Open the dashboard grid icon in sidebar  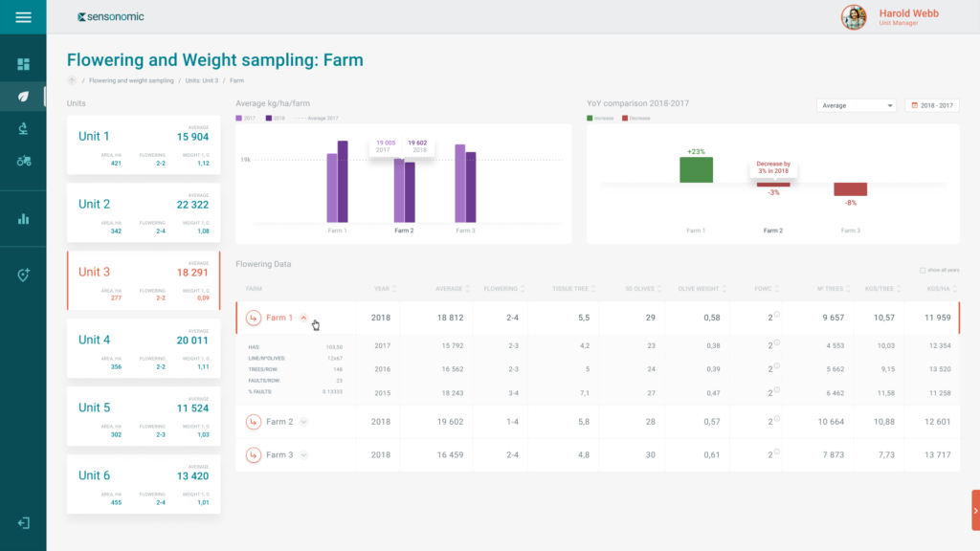coord(24,63)
